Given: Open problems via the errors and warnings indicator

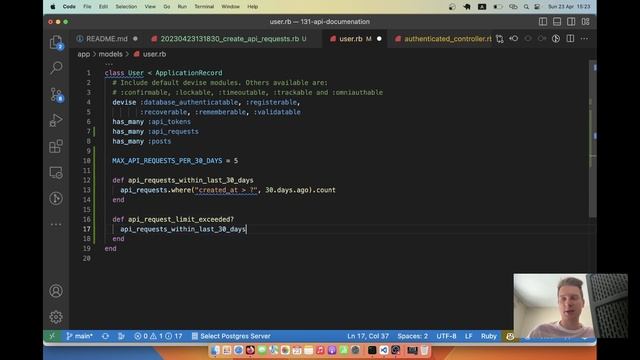Looking at the screenshot, I should pos(158,336).
